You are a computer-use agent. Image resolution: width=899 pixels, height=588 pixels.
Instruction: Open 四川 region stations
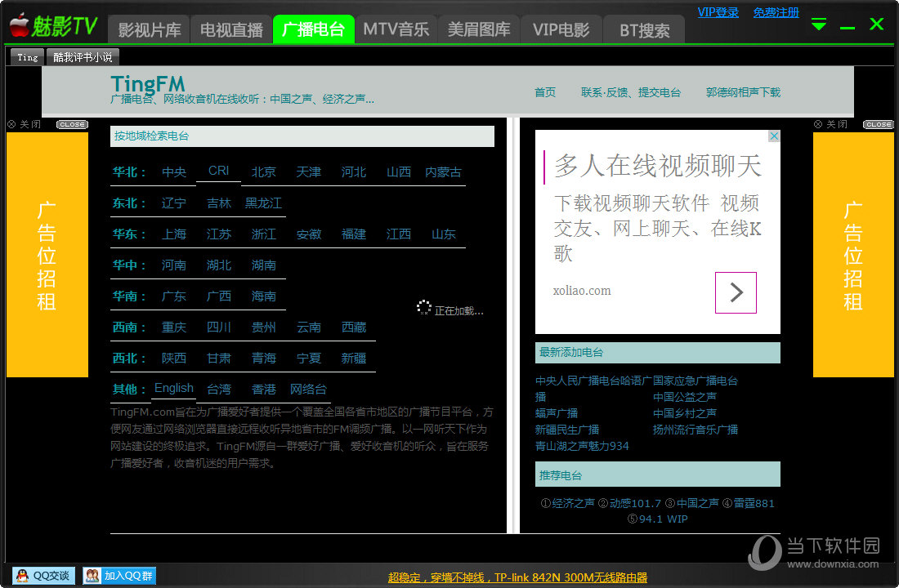218,327
